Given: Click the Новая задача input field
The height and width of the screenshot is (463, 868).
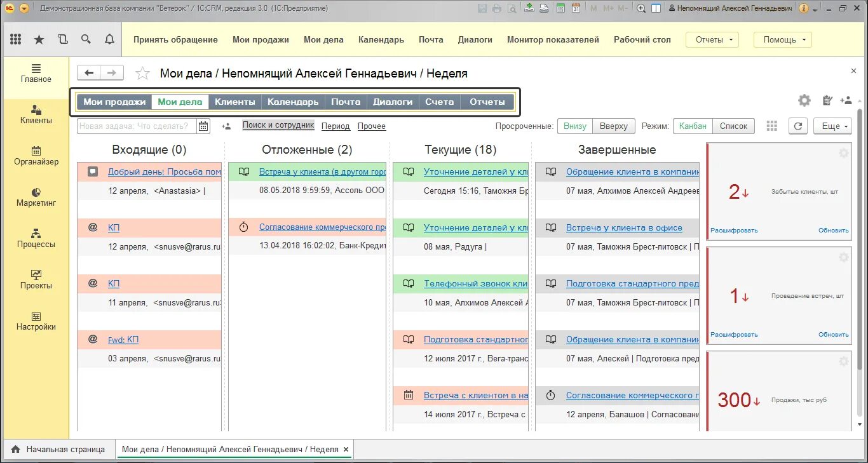Looking at the screenshot, I should (137, 126).
